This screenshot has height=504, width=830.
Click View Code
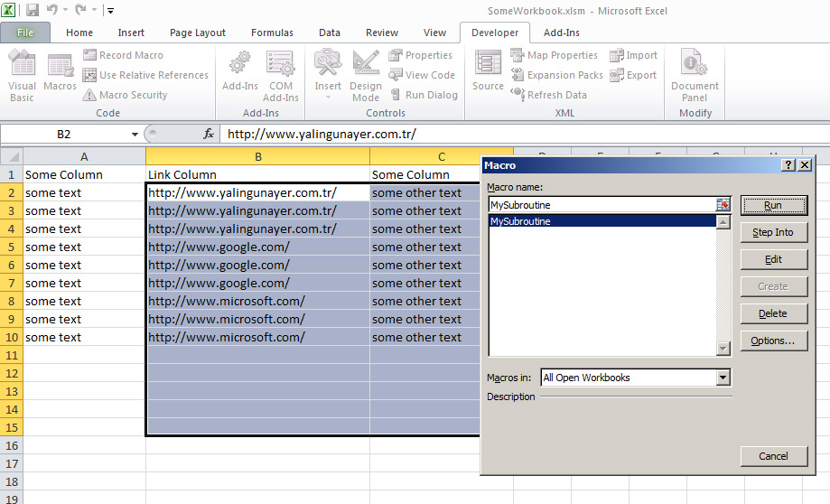[422, 75]
